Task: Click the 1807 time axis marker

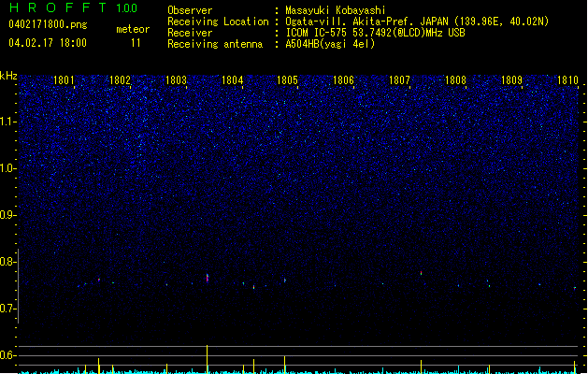Action: [400, 80]
